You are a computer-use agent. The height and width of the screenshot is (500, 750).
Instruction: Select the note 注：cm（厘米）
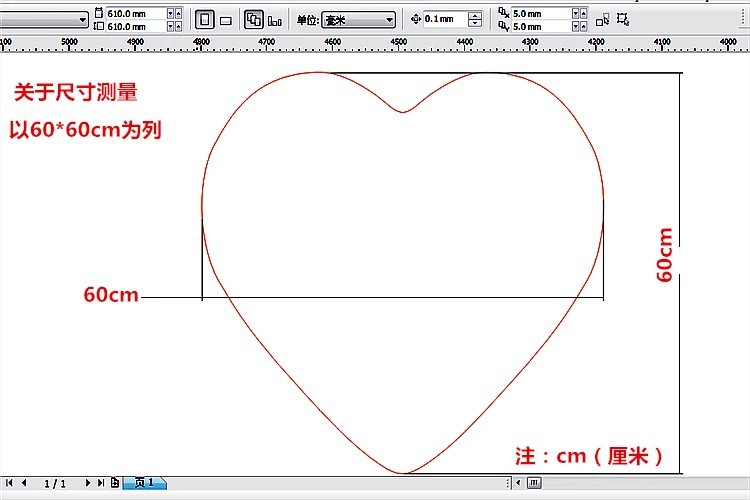(589, 456)
